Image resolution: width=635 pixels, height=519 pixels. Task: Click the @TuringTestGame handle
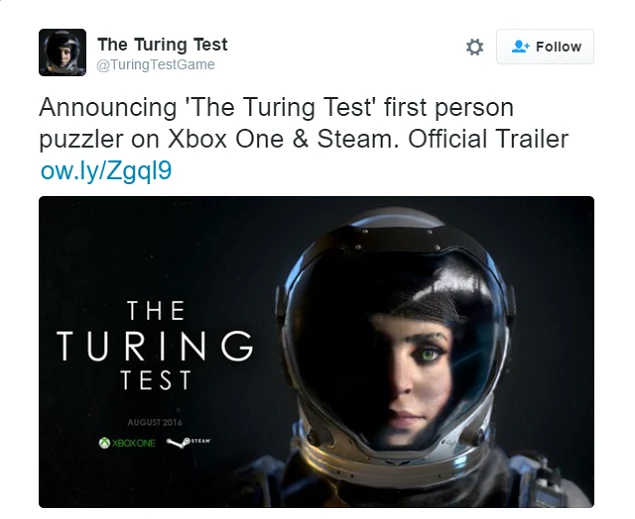pyautogui.click(x=155, y=65)
